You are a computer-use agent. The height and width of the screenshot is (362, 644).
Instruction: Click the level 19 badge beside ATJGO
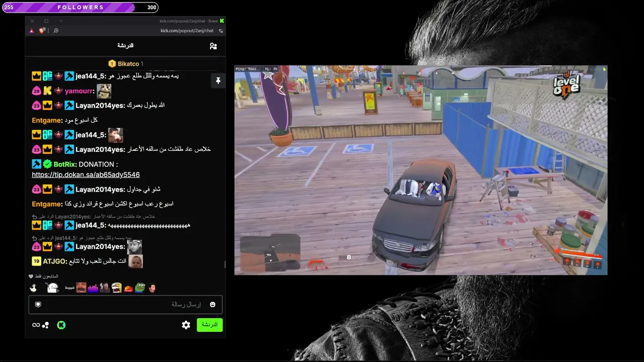(x=36, y=261)
